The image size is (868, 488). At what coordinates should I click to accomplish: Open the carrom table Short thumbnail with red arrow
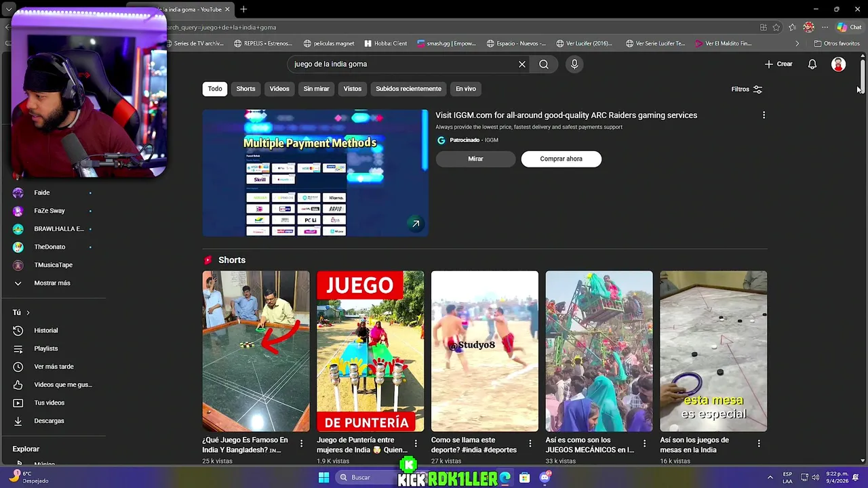click(x=256, y=351)
